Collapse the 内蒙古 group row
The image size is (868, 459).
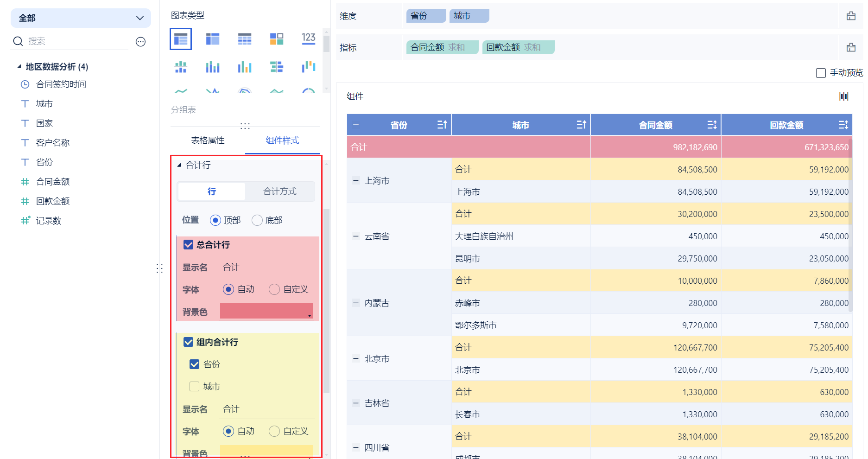[356, 303]
